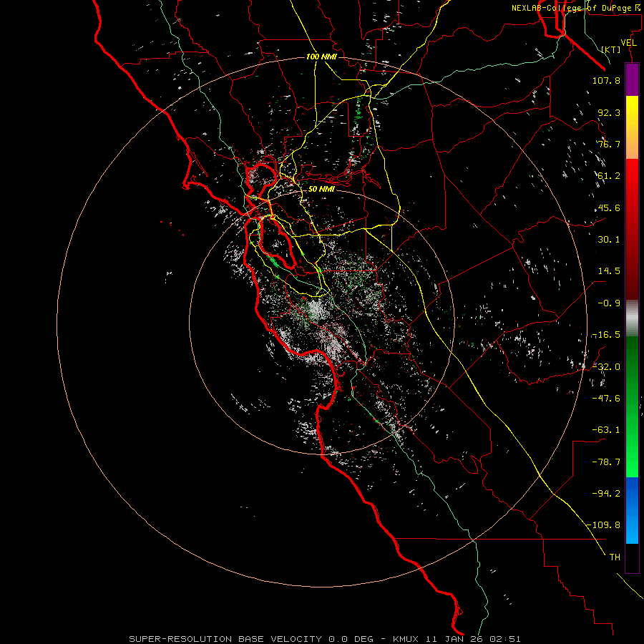Click the [KT] units label
Viewport: 644px width, 644px height.
(x=611, y=49)
